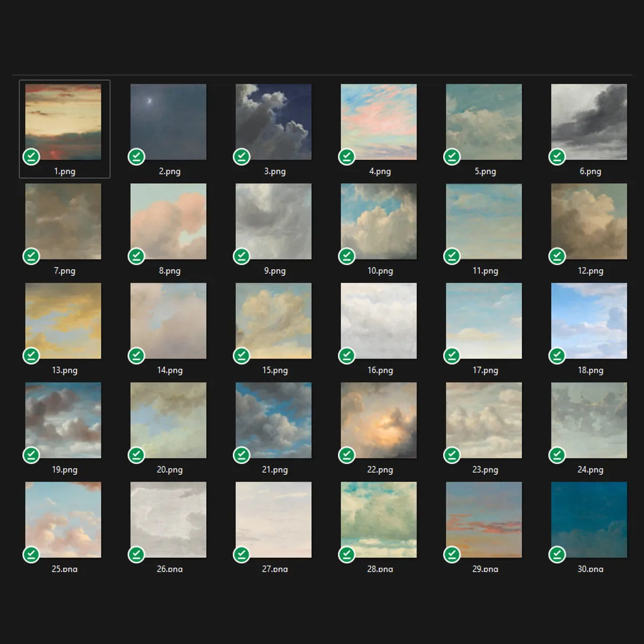Screen dimensions: 644x644
Task: Click the green badge on 30.png
Action: coord(557,554)
